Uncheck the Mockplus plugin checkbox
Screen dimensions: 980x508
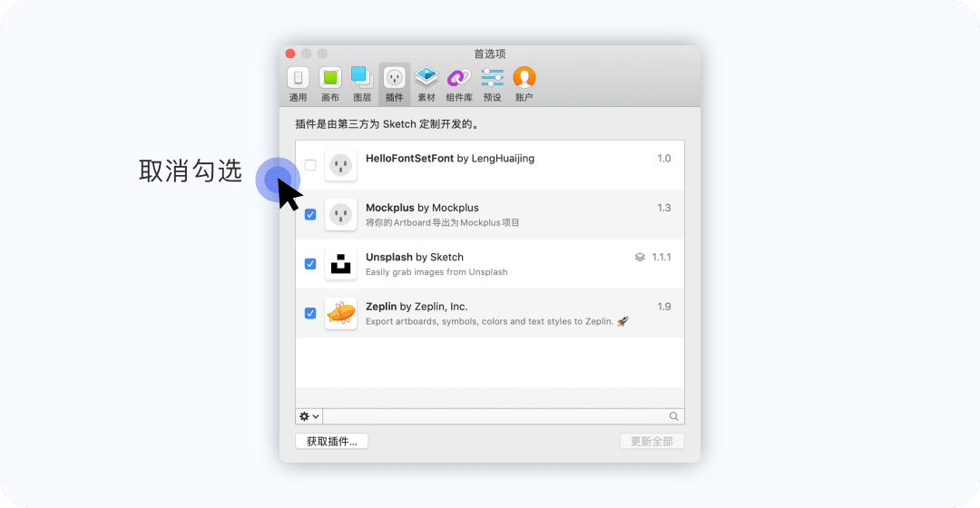(x=310, y=214)
